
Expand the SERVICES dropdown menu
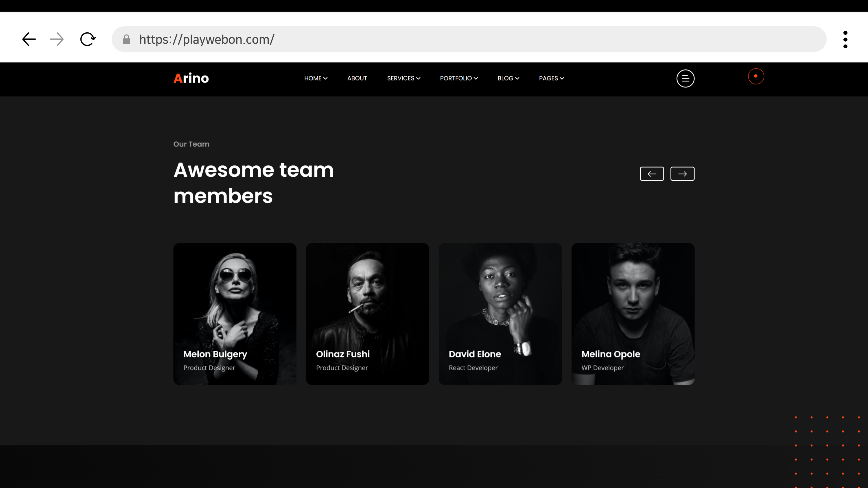(x=403, y=78)
